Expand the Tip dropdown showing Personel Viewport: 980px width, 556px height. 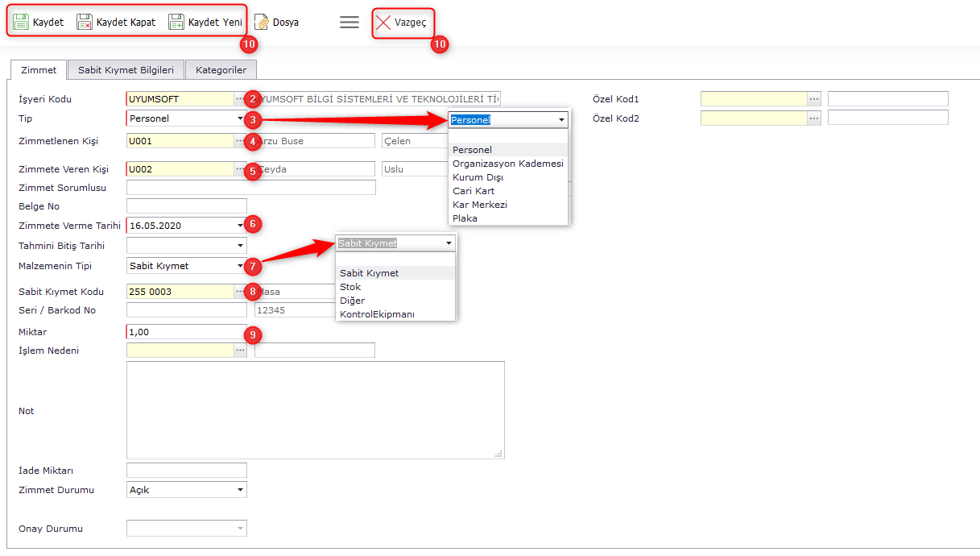pos(240,119)
